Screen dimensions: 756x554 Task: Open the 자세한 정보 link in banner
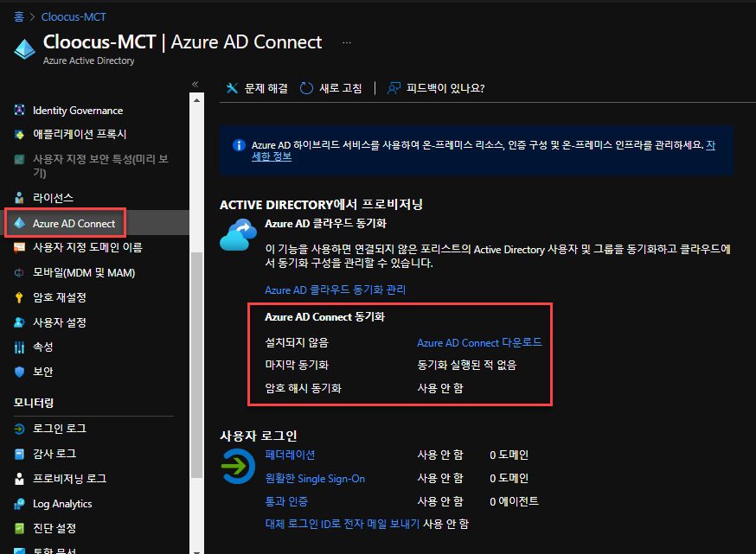click(272, 156)
